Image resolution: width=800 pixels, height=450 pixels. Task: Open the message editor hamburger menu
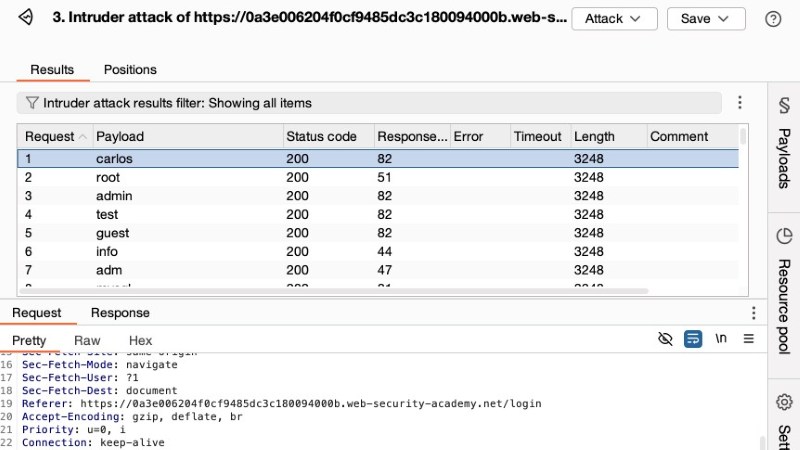pos(748,339)
